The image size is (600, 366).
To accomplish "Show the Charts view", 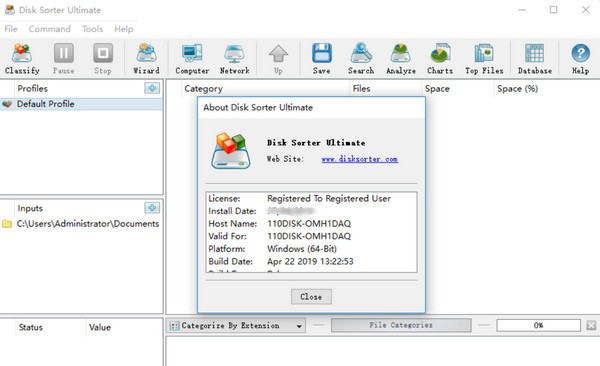I will (440, 59).
